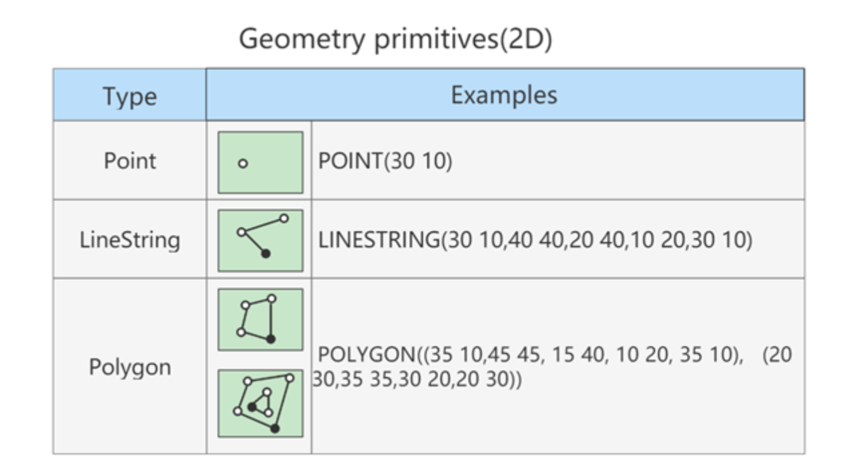Select the Point type cell
868x465 pixels.
point(130,161)
